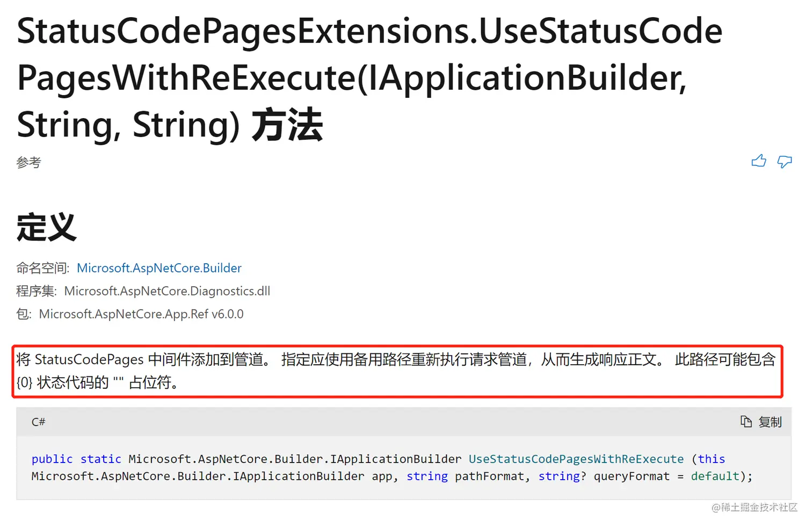Click the copy icon in code header
812x527 pixels.
tap(746, 422)
